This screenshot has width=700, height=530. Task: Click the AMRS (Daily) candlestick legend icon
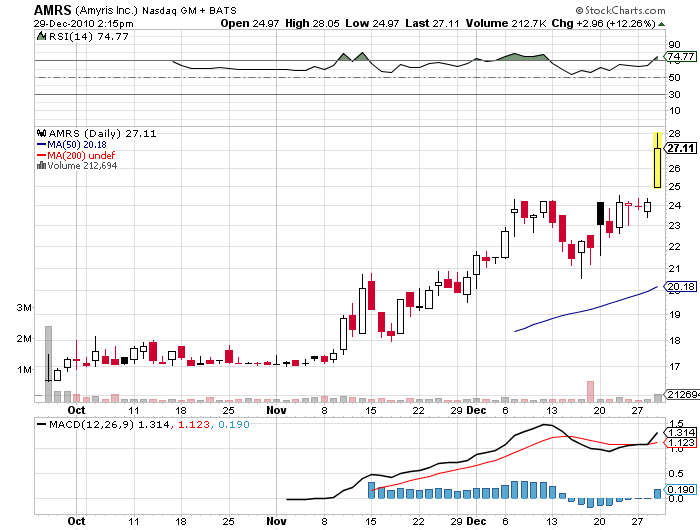pos(42,133)
